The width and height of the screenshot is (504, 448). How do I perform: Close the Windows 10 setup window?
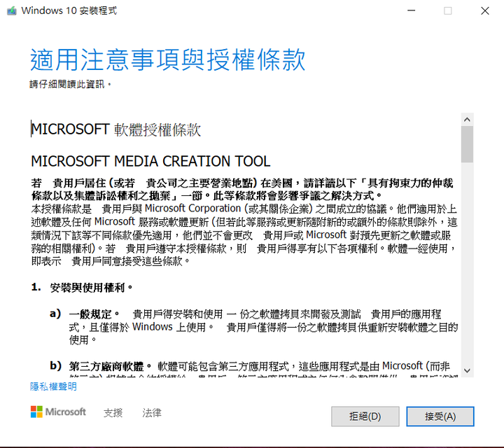tap(484, 10)
